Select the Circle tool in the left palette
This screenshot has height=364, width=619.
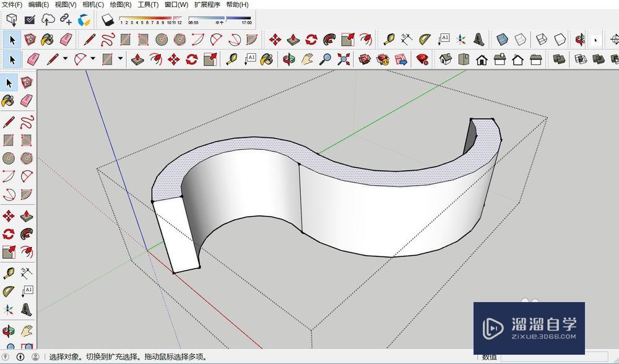point(8,158)
